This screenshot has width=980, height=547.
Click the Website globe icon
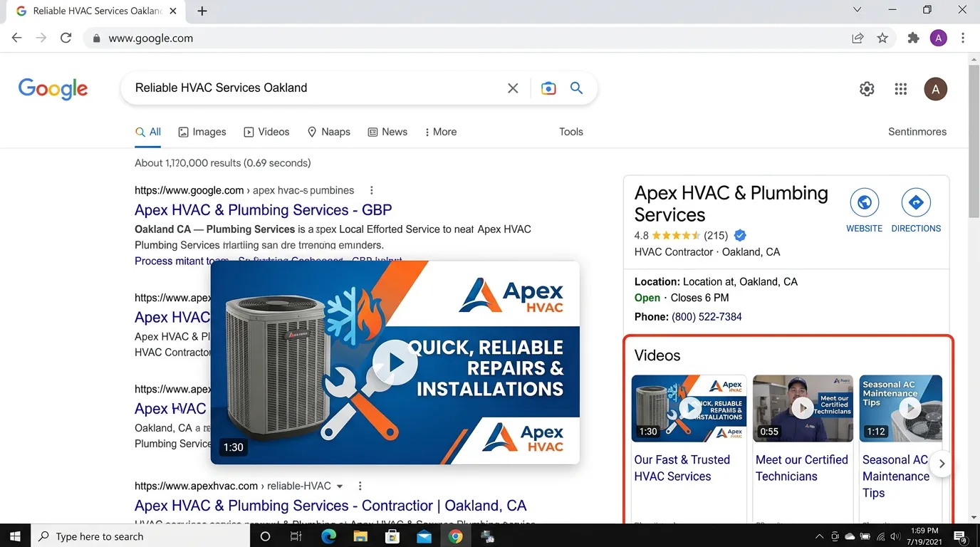tap(864, 203)
